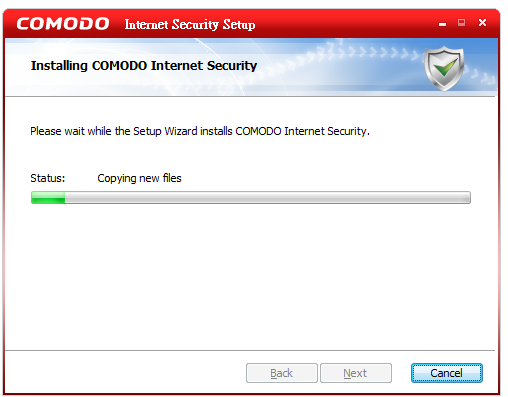Click the separator line above the buttons
Screen dimensions: 508x397
(250, 350)
